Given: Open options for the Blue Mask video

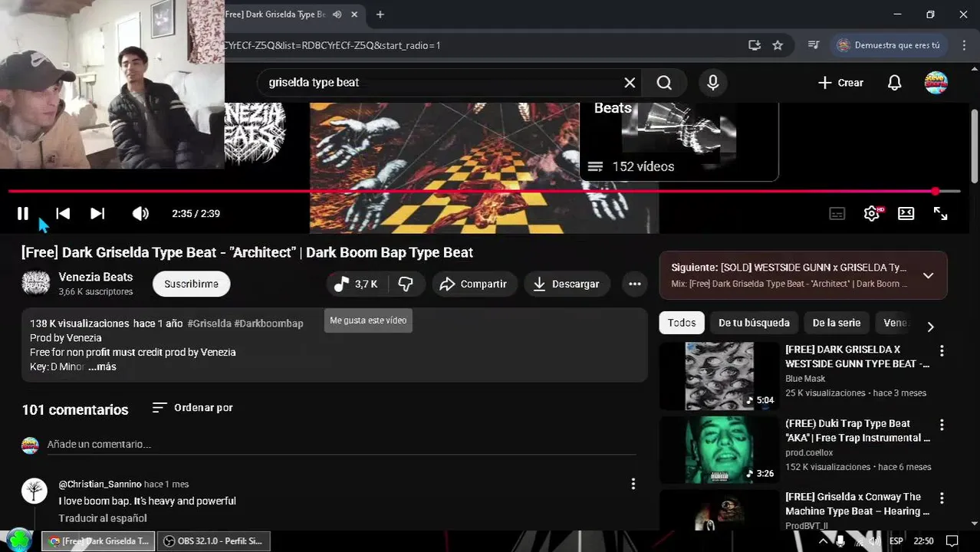Looking at the screenshot, I should [x=942, y=351].
